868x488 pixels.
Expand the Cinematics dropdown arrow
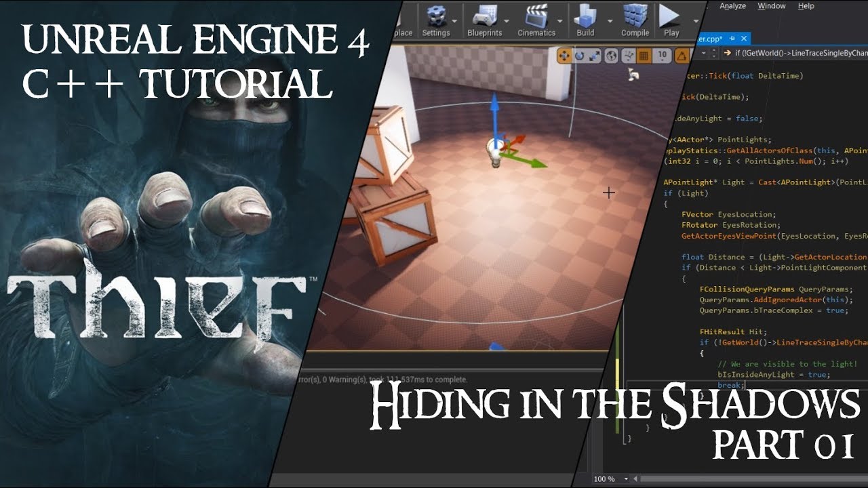pos(561,21)
